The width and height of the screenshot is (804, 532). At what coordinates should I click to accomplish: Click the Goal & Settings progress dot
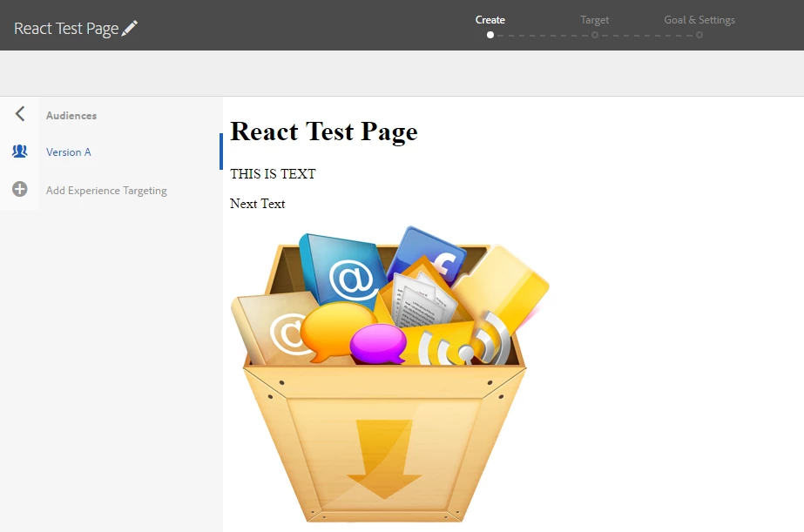click(x=699, y=35)
